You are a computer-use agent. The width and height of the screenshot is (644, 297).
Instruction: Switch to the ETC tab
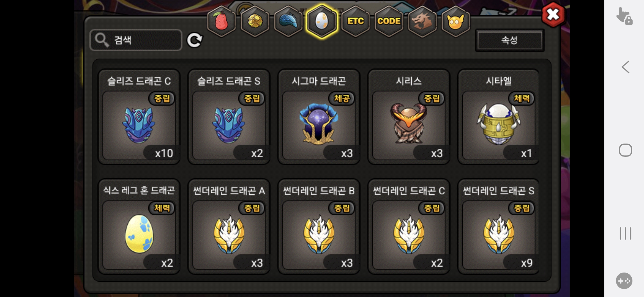coord(355,21)
